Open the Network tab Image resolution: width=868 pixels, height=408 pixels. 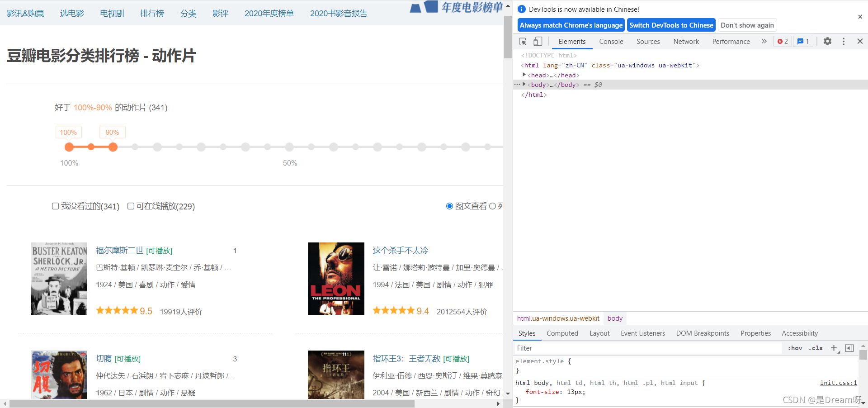coord(686,42)
